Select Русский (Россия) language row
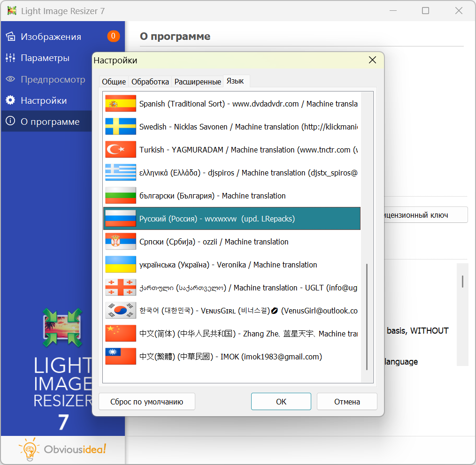The height and width of the screenshot is (465, 476). (x=231, y=219)
